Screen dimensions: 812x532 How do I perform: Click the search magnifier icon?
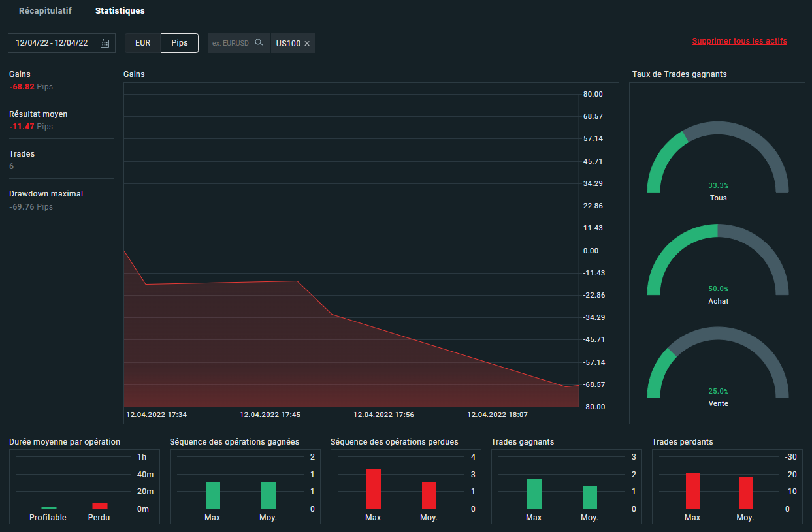point(259,43)
